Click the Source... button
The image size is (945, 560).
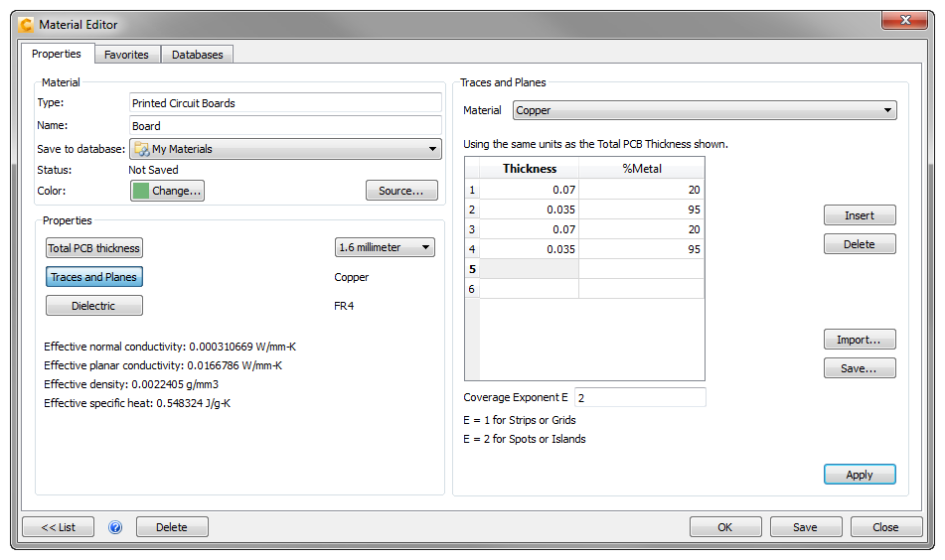(x=401, y=191)
